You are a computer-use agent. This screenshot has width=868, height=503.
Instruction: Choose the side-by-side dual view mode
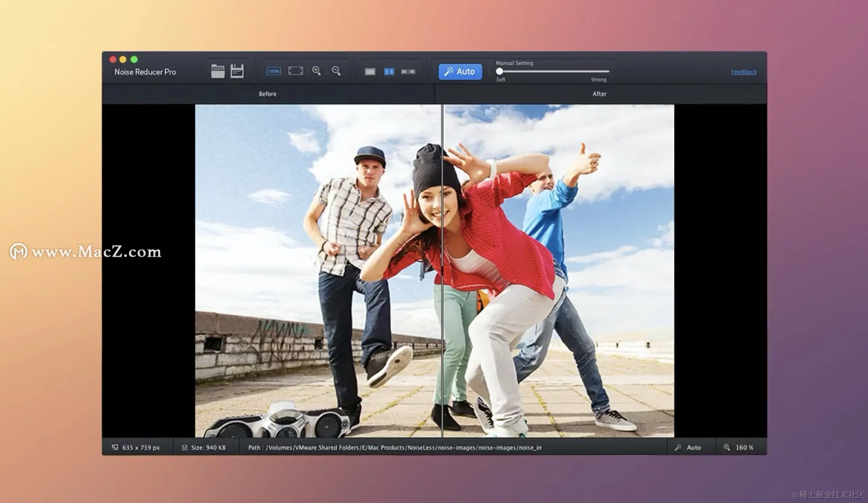tap(408, 71)
